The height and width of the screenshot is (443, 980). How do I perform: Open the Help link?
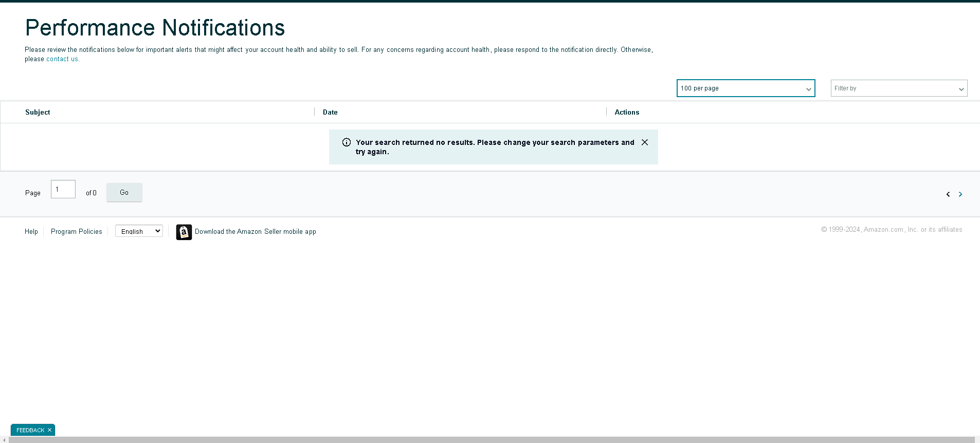click(31, 232)
